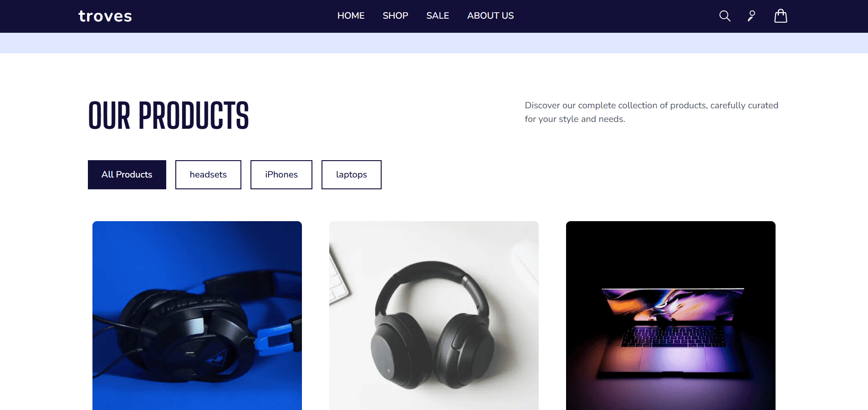
Task: Open the SALE page
Action: point(438,16)
